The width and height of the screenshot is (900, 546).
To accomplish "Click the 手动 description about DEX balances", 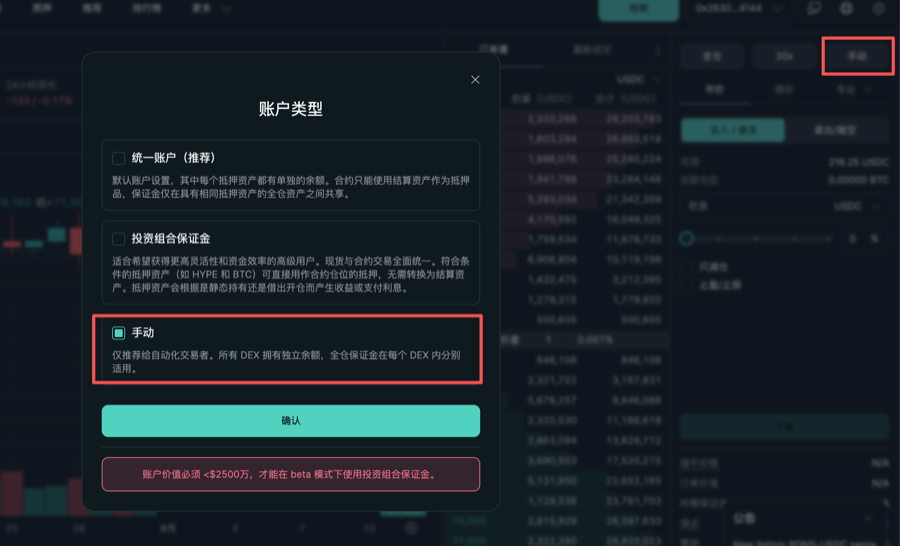I will [286, 362].
